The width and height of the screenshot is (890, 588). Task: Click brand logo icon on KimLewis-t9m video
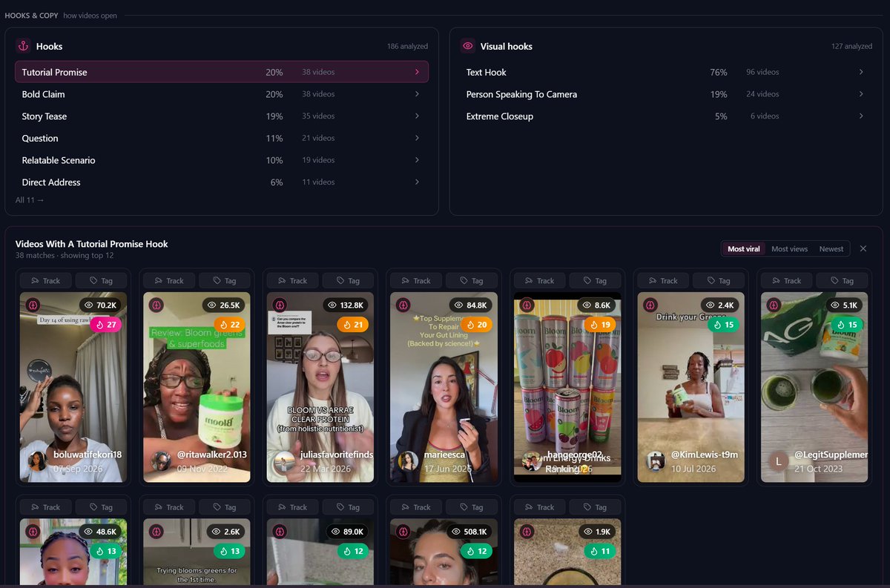(x=650, y=305)
